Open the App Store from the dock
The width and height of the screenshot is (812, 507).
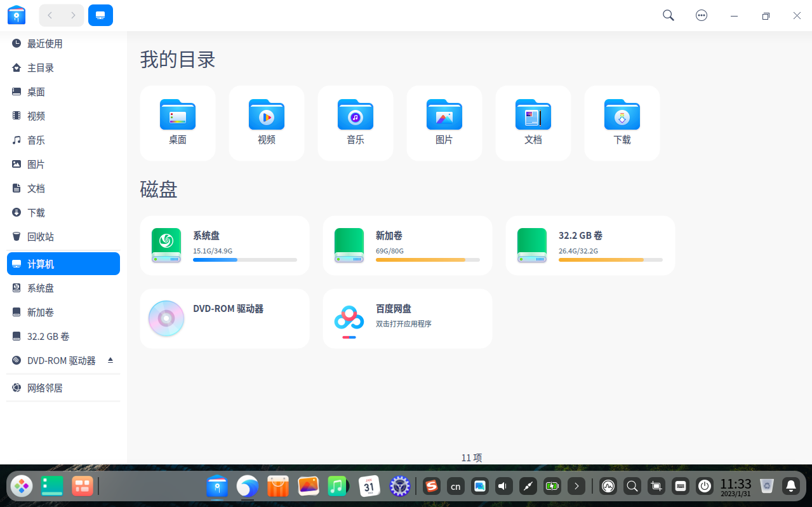[x=277, y=486]
